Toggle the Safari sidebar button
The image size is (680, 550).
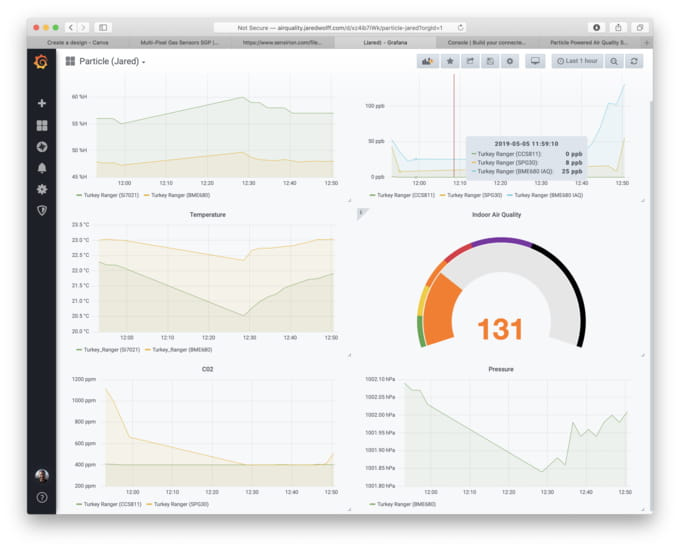pyautogui.click(x=103, y=27)
